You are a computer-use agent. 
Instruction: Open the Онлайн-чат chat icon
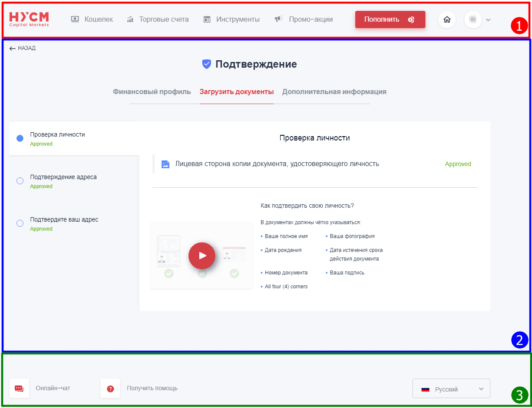pos(19,388)
